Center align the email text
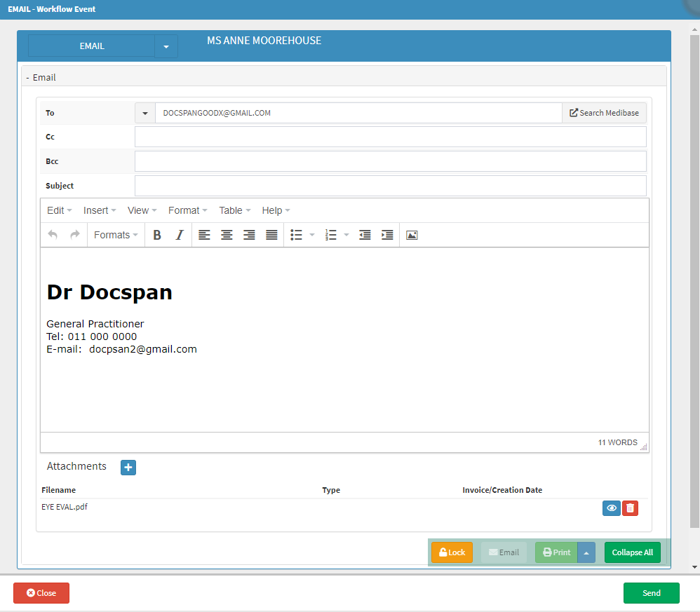The height and width of the screenshot is (612, 700). point(227,236)
